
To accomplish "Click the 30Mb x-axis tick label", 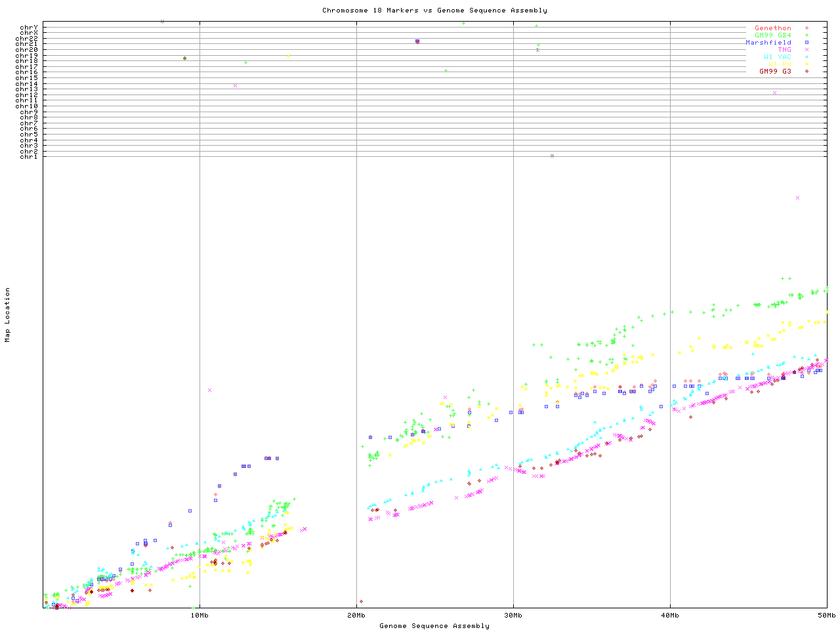I will 513,616.
